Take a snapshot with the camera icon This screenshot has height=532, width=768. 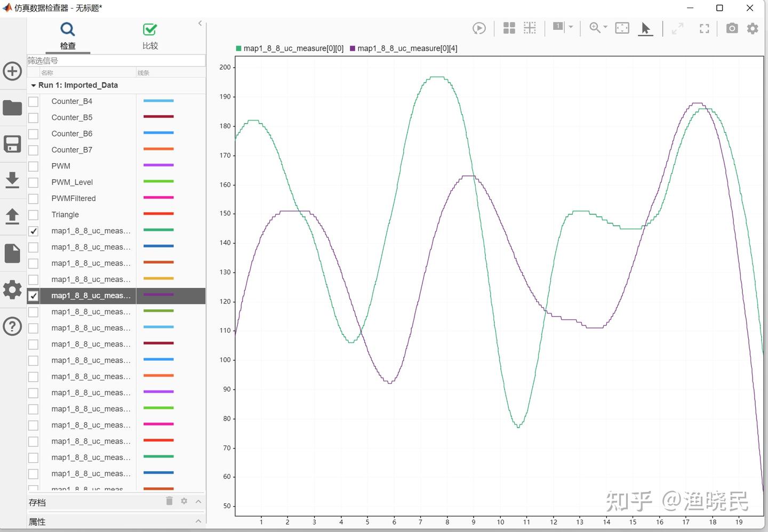click(x=731, y=28)
